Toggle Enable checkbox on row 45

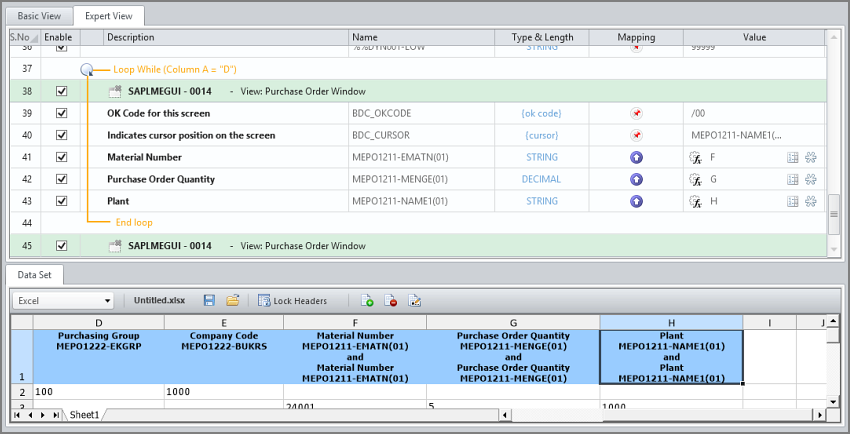pos(62,245)
